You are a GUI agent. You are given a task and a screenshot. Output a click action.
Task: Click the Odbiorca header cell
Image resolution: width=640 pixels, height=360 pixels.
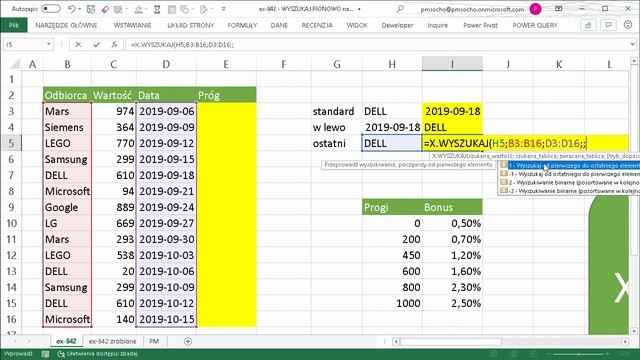(67, 96)
